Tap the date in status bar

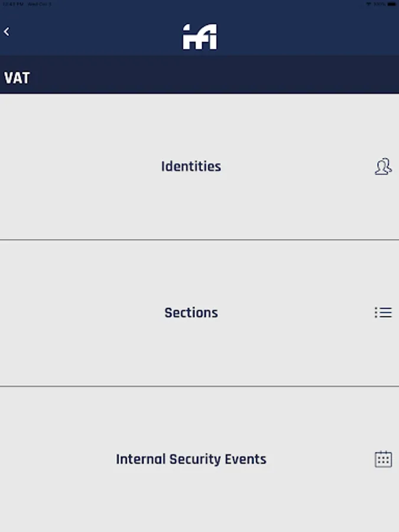(40, 4)
